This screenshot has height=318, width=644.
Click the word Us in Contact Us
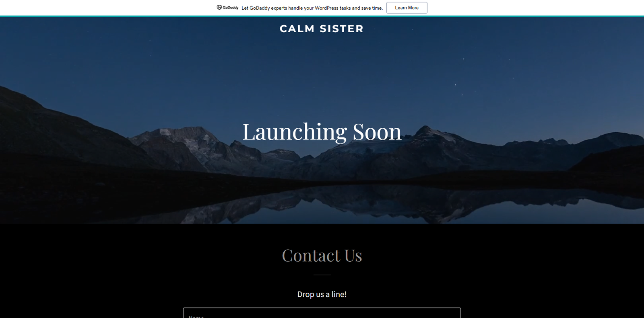(353, 256)
